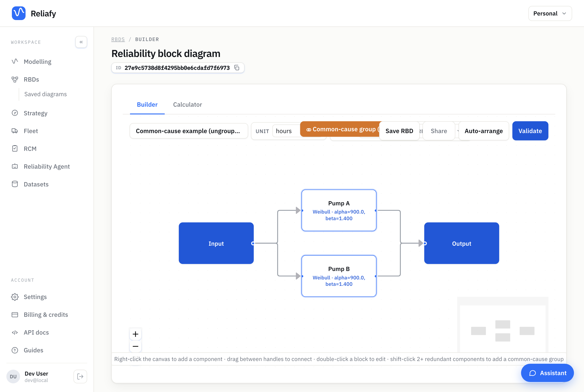Select the Pump A block
Viewport: 584px width, 392px height.
click(339, 210)
